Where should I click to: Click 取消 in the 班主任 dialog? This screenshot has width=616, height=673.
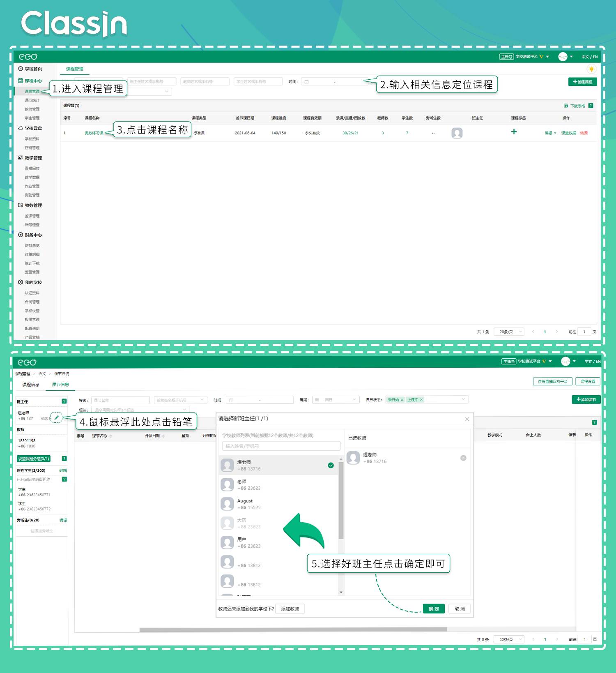coord(460,609)
